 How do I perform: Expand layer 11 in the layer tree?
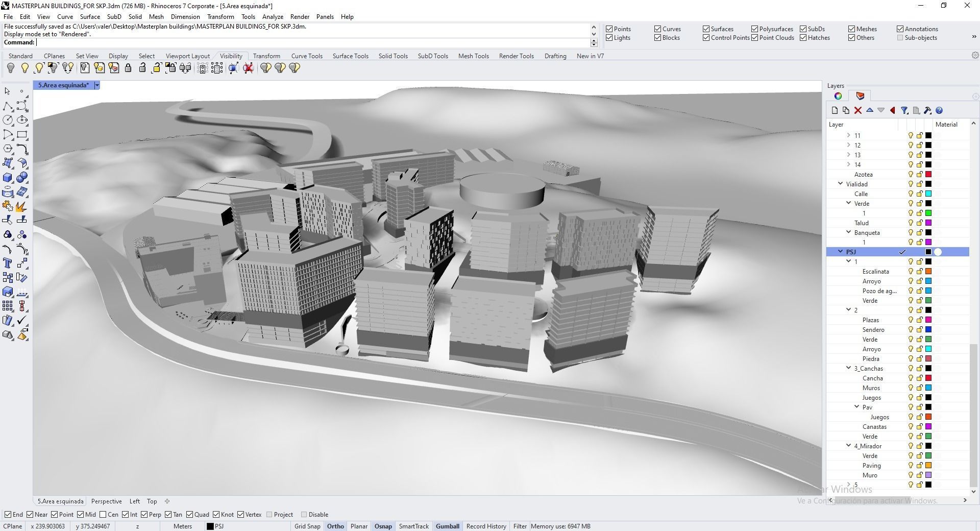point(849,135)
